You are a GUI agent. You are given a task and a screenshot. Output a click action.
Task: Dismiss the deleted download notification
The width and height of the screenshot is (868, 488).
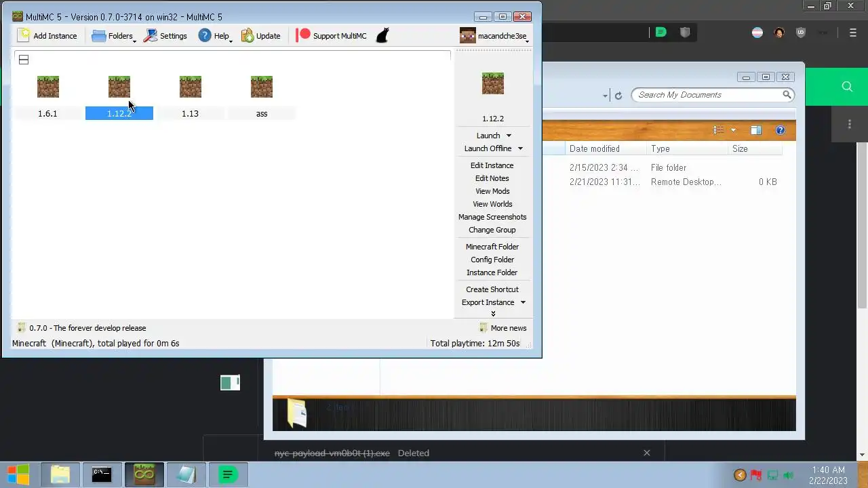click(647, 453)
